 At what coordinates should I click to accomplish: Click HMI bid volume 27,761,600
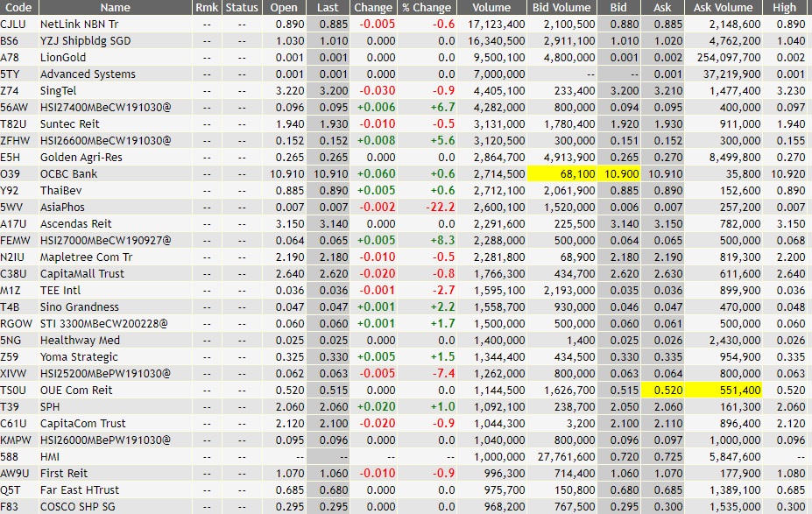(x=567, y=457)
